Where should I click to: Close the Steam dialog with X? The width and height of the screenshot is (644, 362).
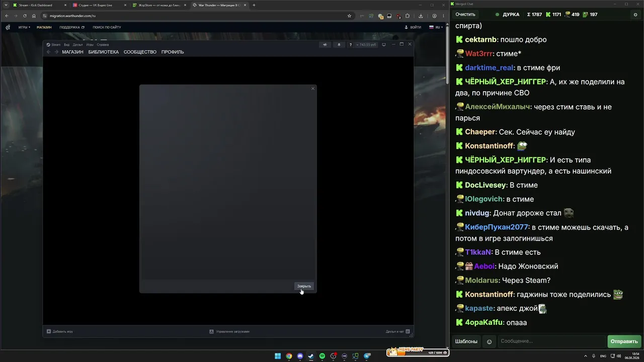313,88
